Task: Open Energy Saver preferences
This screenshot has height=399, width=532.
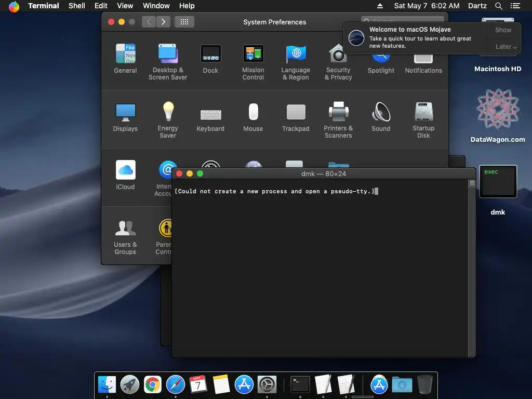Action: point(168,120)
